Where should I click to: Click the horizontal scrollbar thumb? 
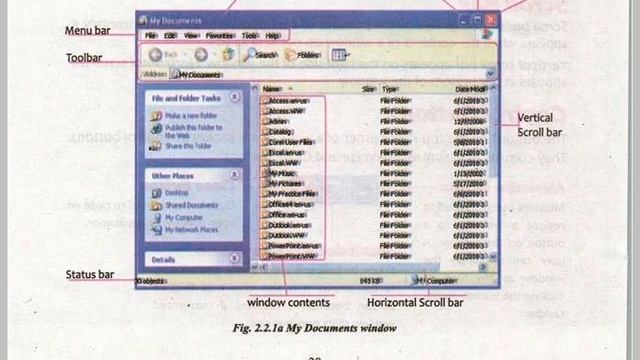[x=353, y=267]
